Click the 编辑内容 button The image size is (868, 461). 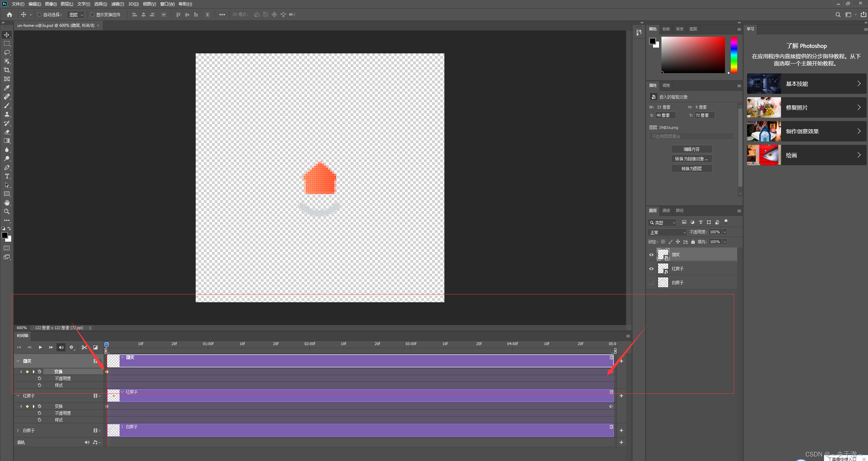pos(691,149)
